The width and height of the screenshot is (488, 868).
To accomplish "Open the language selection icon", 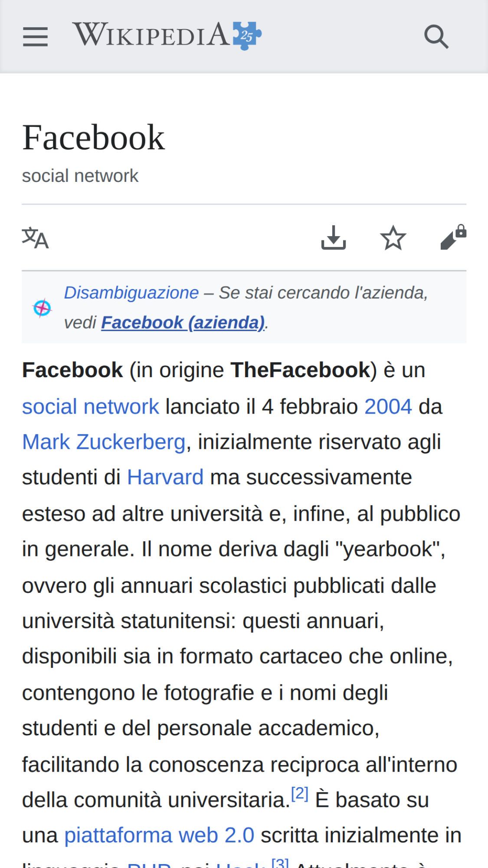I will 35,238.
